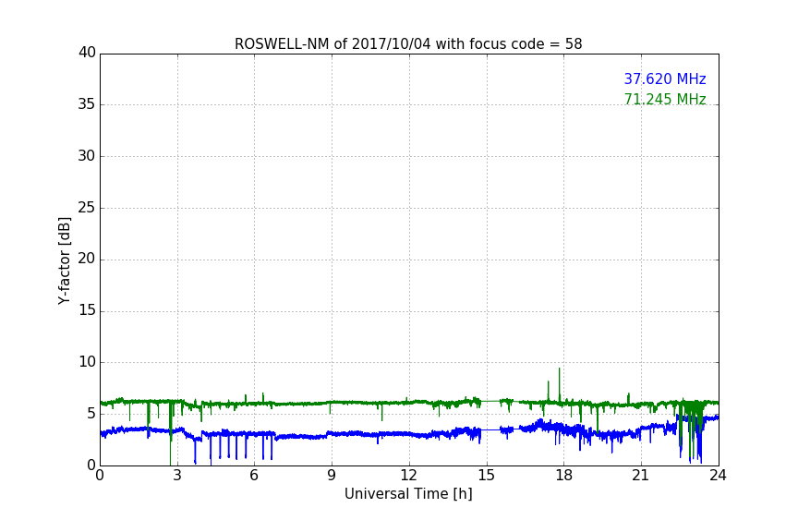
Task: Click the plot title "ROSWELL-NM of 2017/10/04 with focus code = 58"
Action: [x=408, y=44]
